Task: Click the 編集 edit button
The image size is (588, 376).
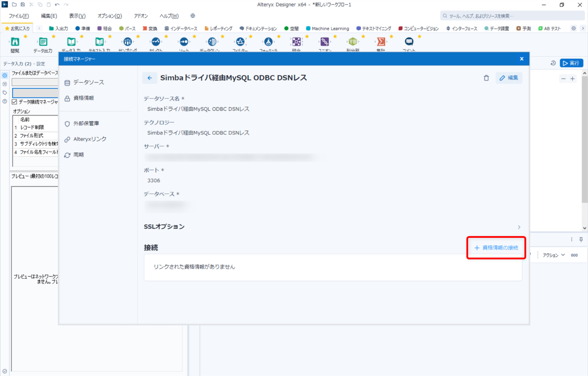Action: click(x=509, y=78)
